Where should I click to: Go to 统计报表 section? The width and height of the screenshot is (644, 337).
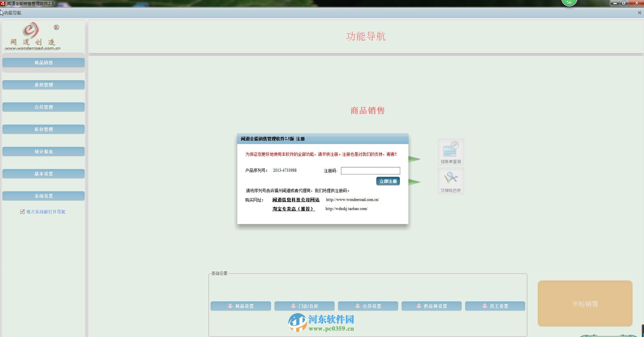43,151
